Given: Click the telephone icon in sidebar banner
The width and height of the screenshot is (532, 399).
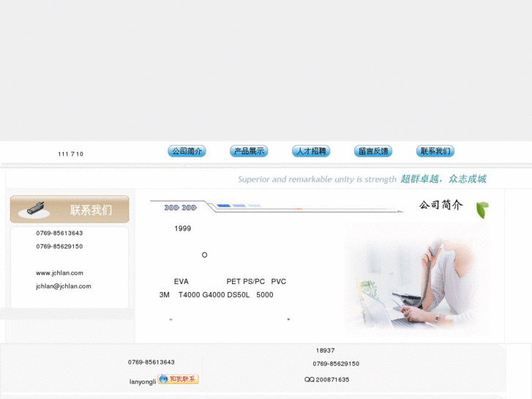Looking at the screenshot, I should tap(35, 208).
